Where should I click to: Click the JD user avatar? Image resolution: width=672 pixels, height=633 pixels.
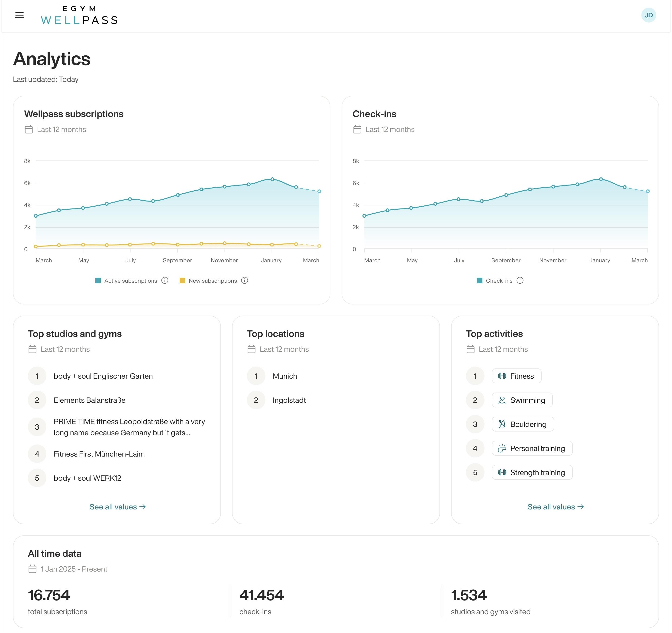click(648, 15)
